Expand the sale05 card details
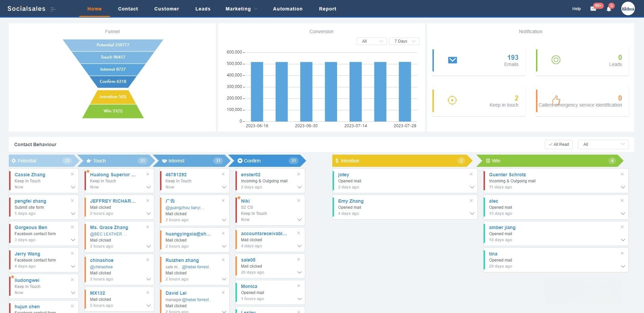The image size is (644, 313). (299, 272)
